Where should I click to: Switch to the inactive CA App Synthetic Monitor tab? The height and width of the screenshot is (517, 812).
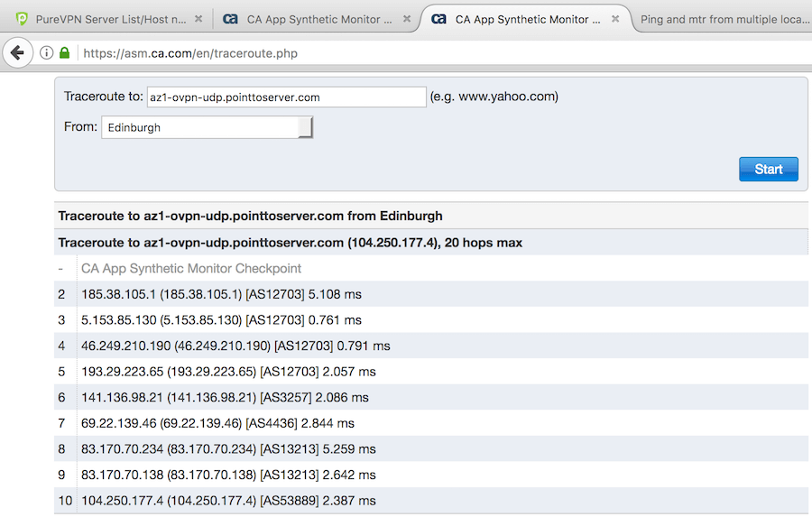point(316,19)
